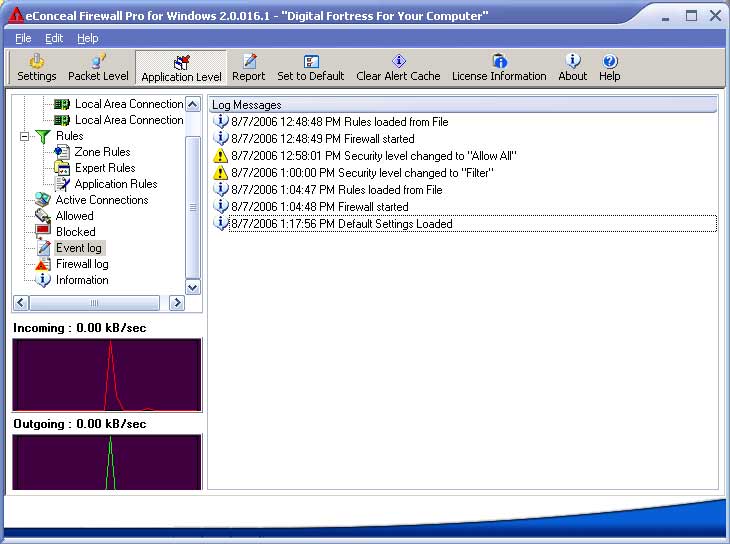Open the Edit menu

(54, 38)
